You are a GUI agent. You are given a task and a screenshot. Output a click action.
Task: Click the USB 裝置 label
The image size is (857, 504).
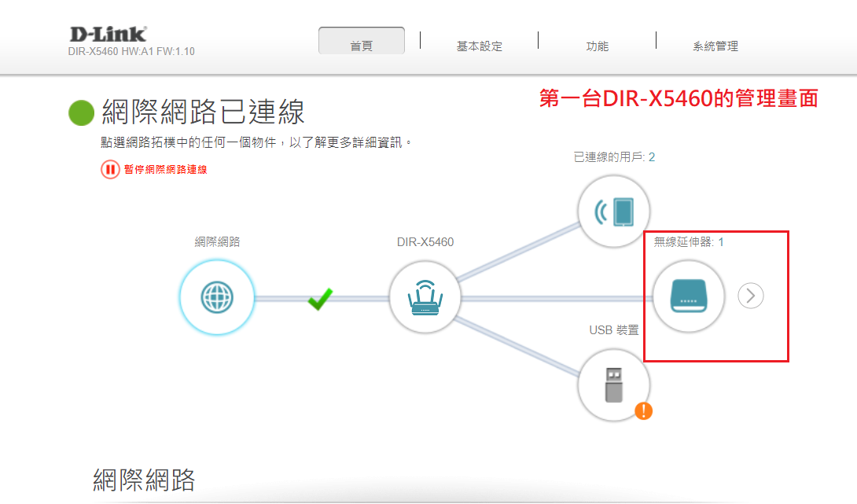(614, 330)
